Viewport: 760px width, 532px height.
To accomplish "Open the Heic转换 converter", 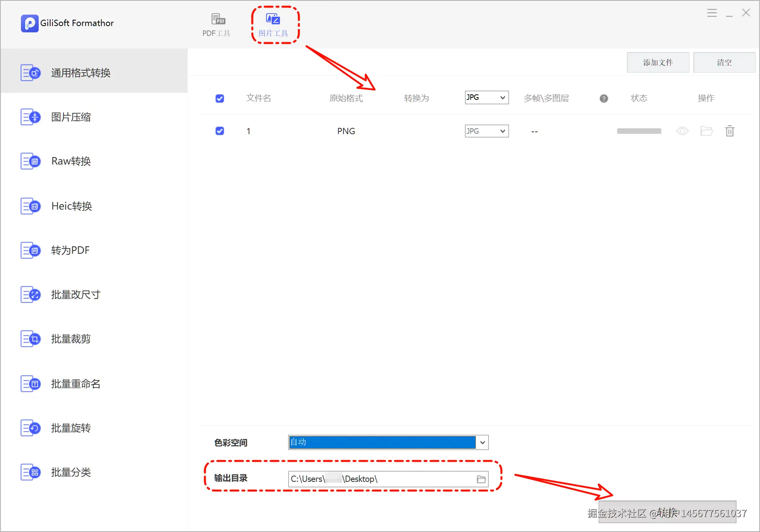I will pyautogui.click(x=71, y=206).
